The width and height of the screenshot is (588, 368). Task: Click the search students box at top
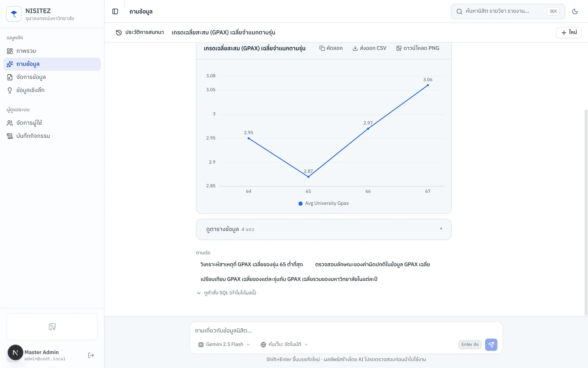coord(508,11)
